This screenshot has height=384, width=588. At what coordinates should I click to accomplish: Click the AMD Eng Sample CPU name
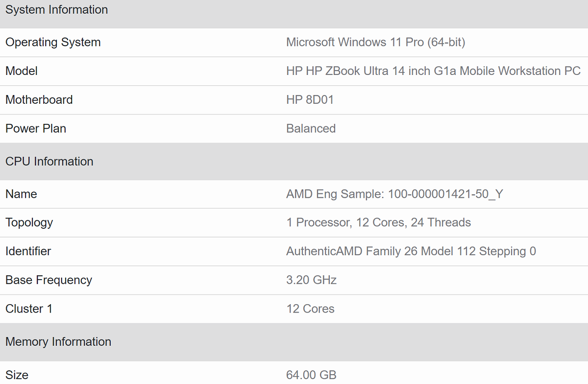(394, 194)
